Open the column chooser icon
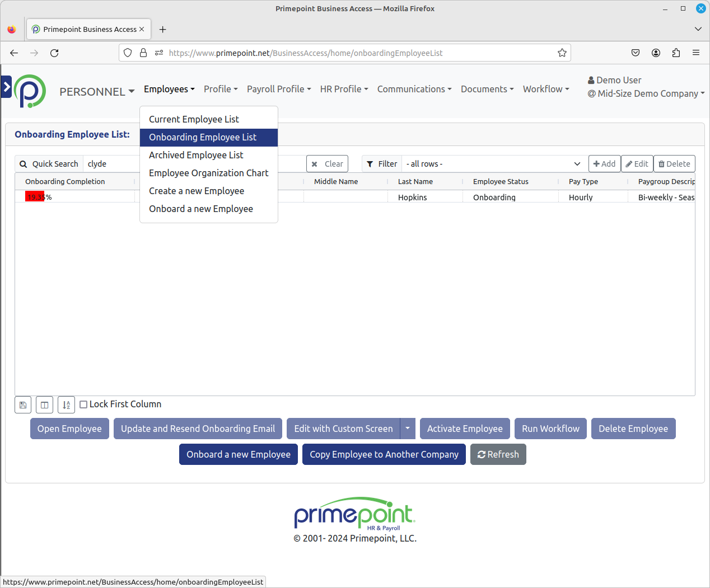 [44, 404]
